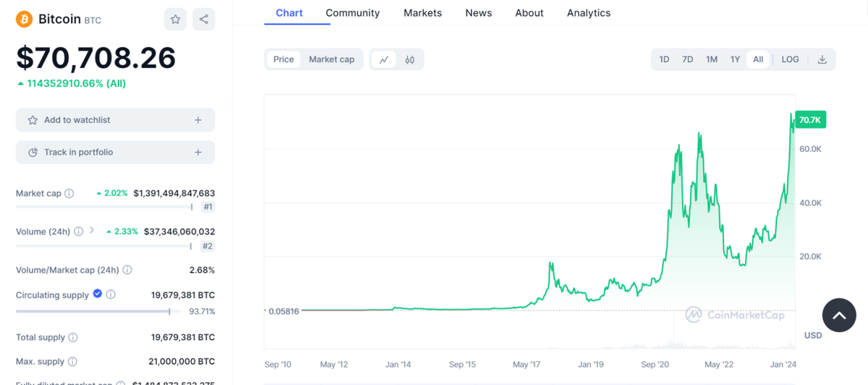The width and height of the screenshot is (868, 385).
Task: Download the chart data
Action: (822, 59)
